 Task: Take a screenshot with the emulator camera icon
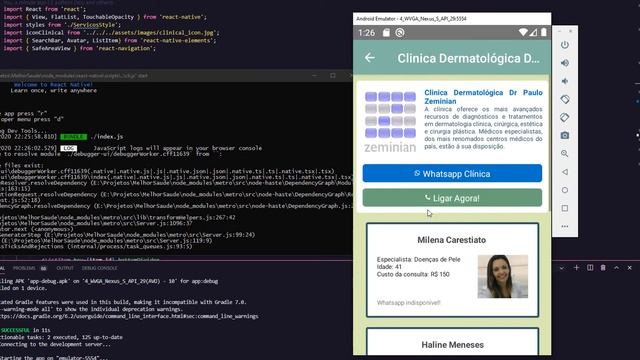point(565,136)
